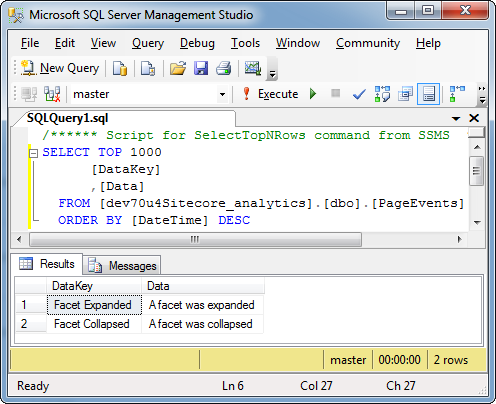The height and width of the screenshot is (404, 496).
Task: Click the Data column header
Action: pyautogui.click(x=203, y=286)
